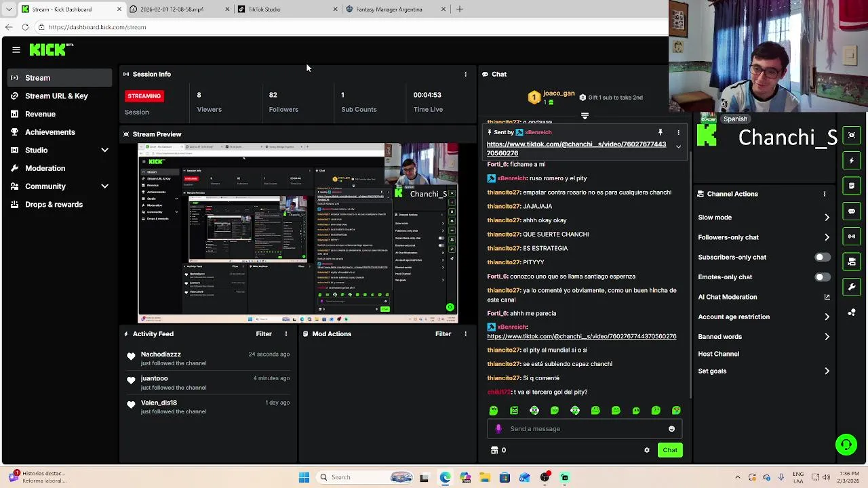Expand the Studio sidebar section
The image size is (868, 488).
104,150
